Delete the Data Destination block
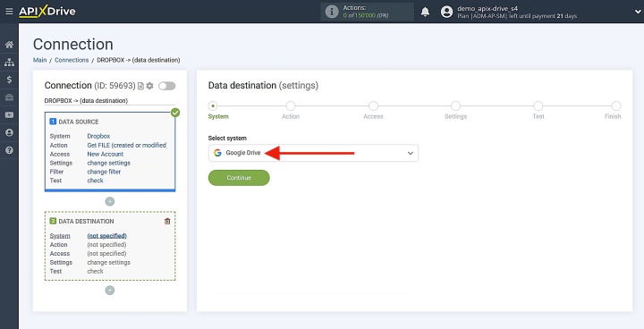The height and width of the screenshot is (329, 644). 167,221
